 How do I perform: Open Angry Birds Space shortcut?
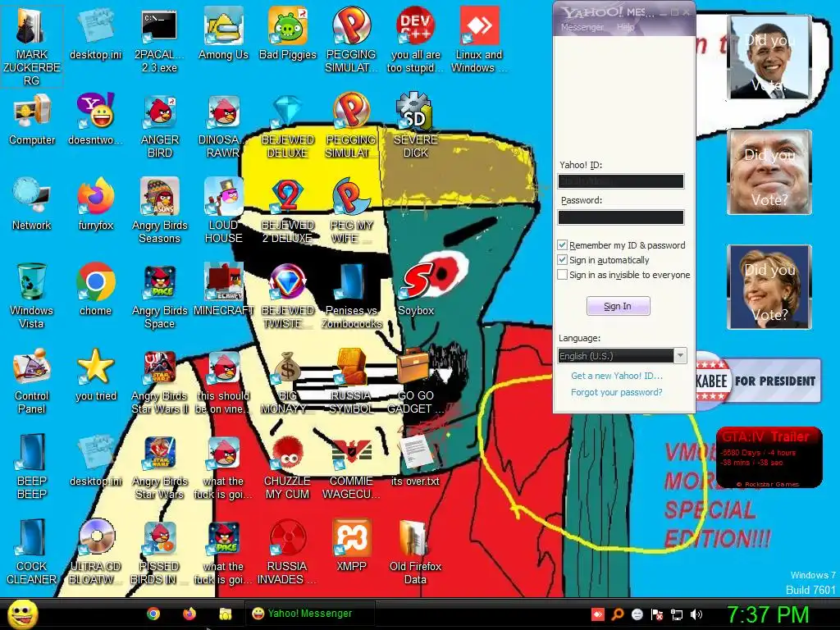click(x=160, y=295)
